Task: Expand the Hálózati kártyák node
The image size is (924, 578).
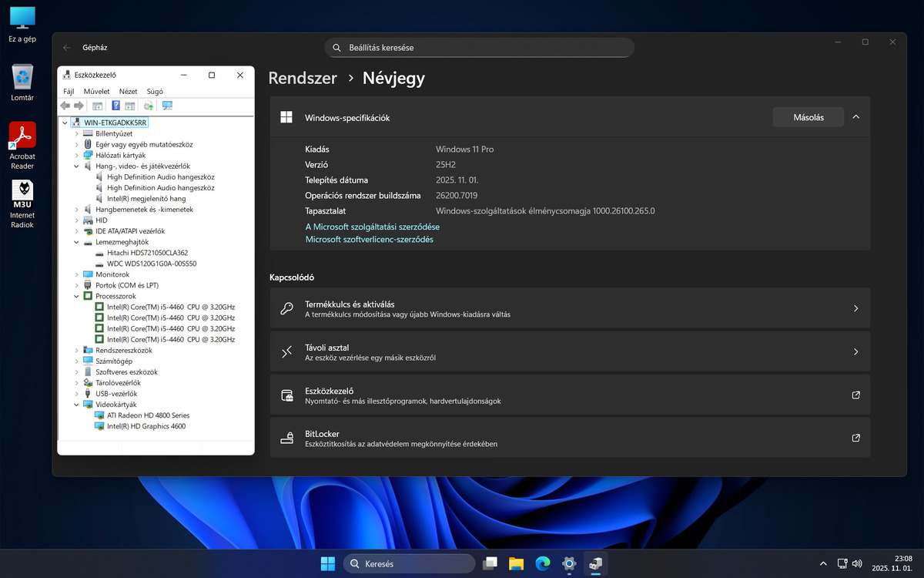Action: click(76, 155)
